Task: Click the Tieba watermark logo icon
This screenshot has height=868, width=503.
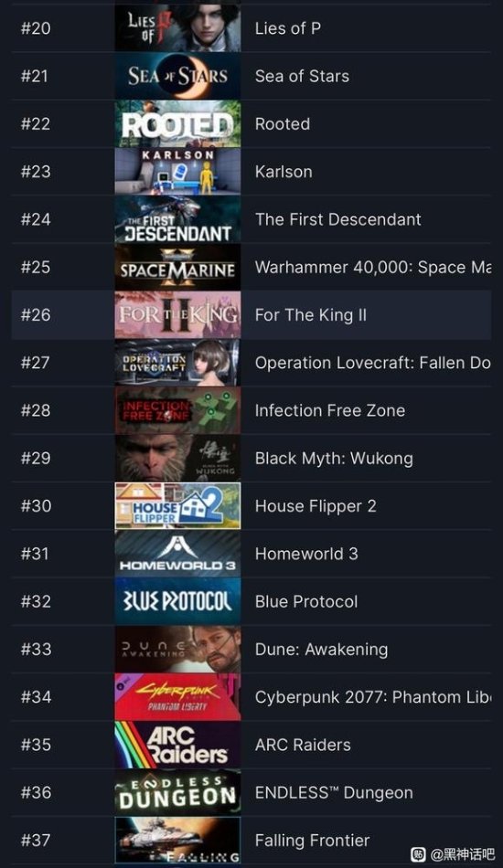Action: tap(418, 854)
